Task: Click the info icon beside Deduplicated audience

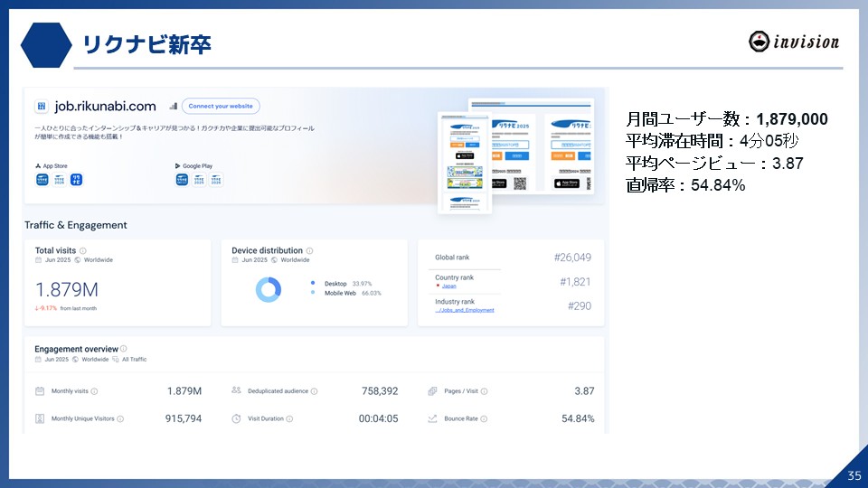Action: coord(314,391)
